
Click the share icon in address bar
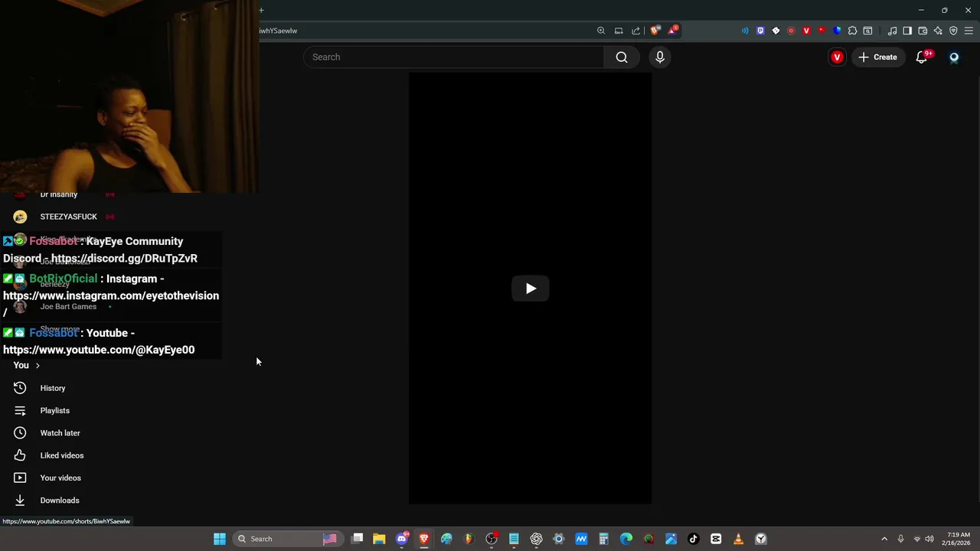click(x=635, y=31)
